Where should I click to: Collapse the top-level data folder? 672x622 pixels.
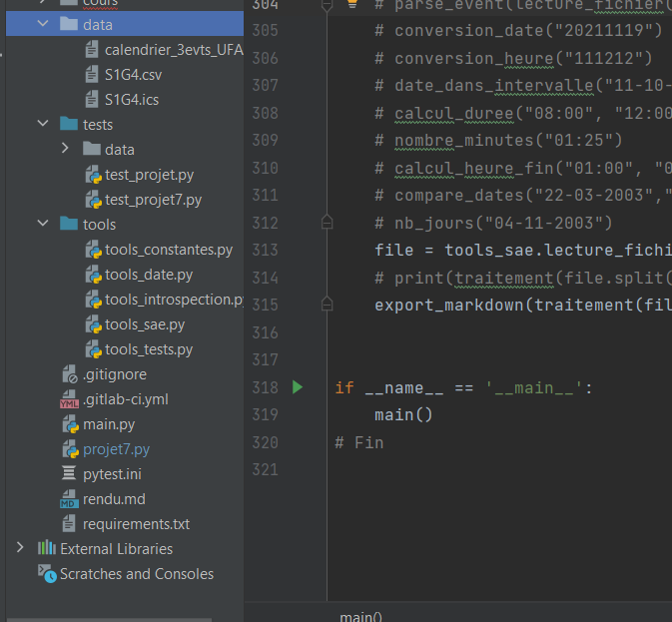tap(43, 25)
